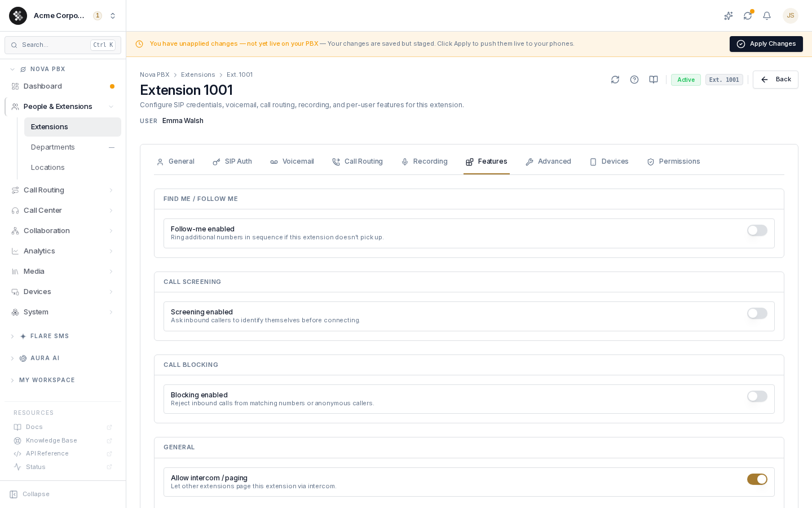Viewport: 812px width, 508px height.
Task: Click the Acme Corporation logo icon
Action: 18,16
